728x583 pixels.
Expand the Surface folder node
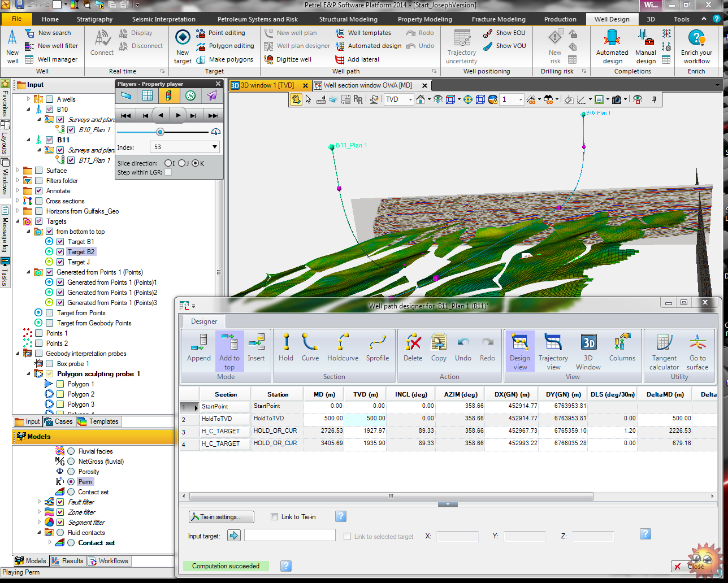point(18,171)
